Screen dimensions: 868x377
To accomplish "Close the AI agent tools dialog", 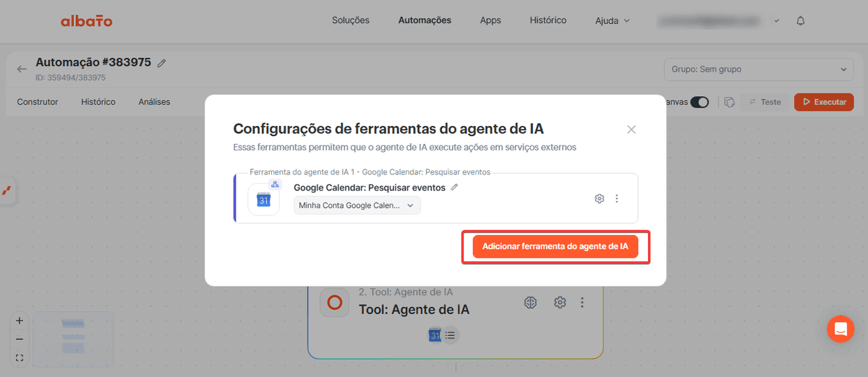I will (631, 130).
